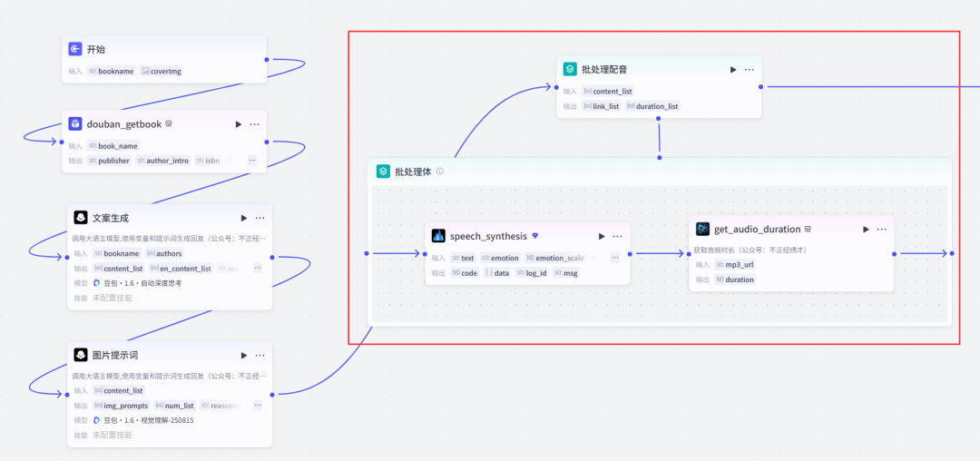Open more options menu on 批处理配音 node

point(750,69)
